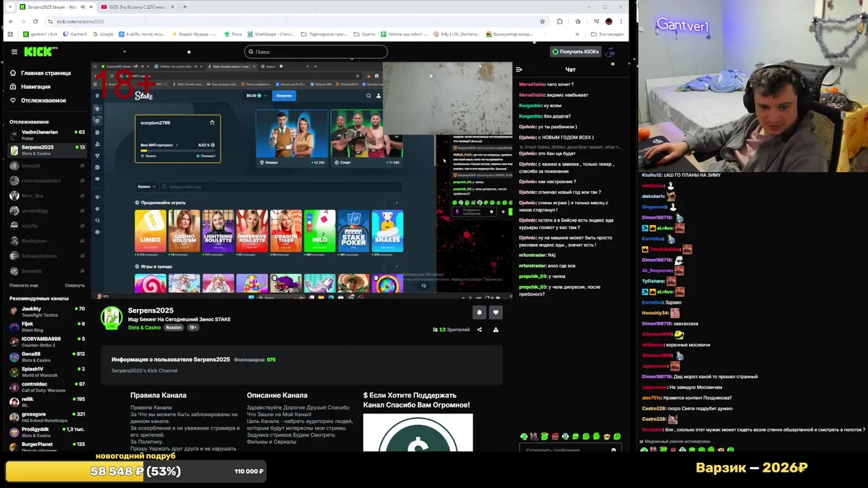
Task: Open recommended channel controldec
Action: (47, 386)
